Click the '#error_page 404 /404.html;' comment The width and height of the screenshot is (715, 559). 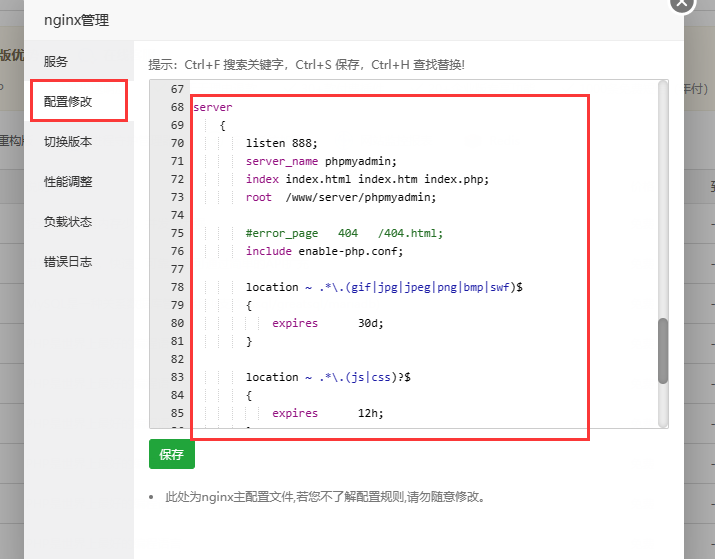coord(344,233)
